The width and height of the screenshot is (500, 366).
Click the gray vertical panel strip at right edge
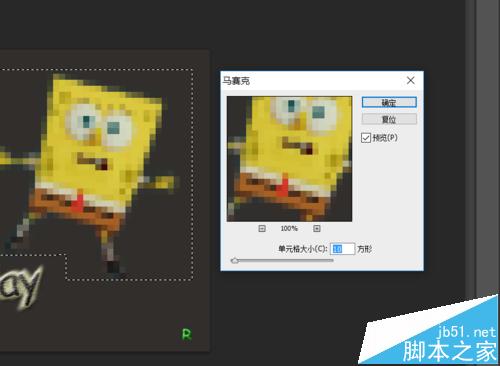pos(487,147)
